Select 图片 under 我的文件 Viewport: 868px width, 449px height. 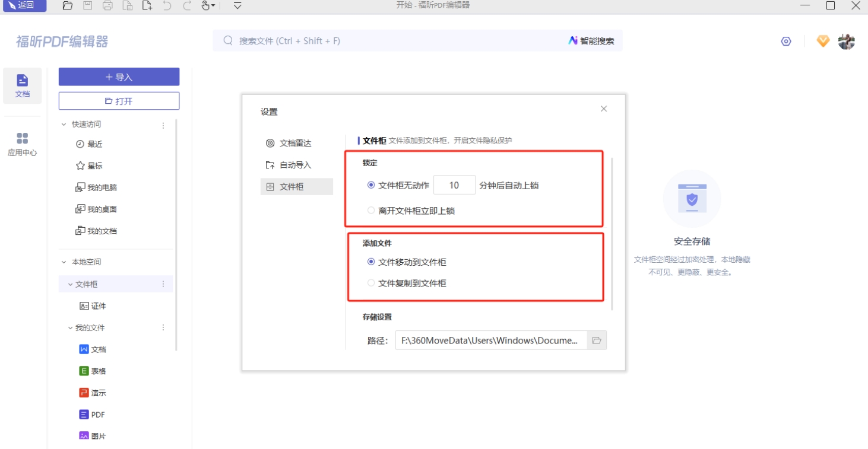point(93,436)
